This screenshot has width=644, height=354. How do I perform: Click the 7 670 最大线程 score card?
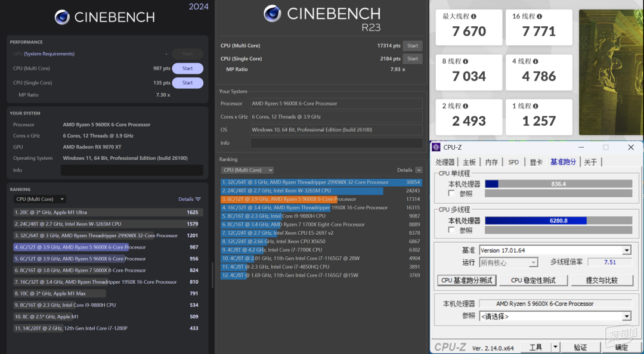tap(469, 27)
